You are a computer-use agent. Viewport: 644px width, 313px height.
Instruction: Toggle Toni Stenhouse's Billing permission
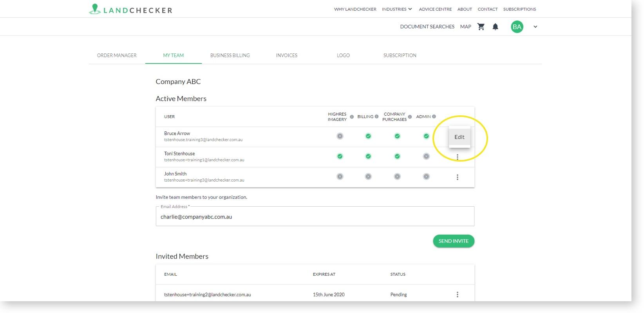point(368,156)
